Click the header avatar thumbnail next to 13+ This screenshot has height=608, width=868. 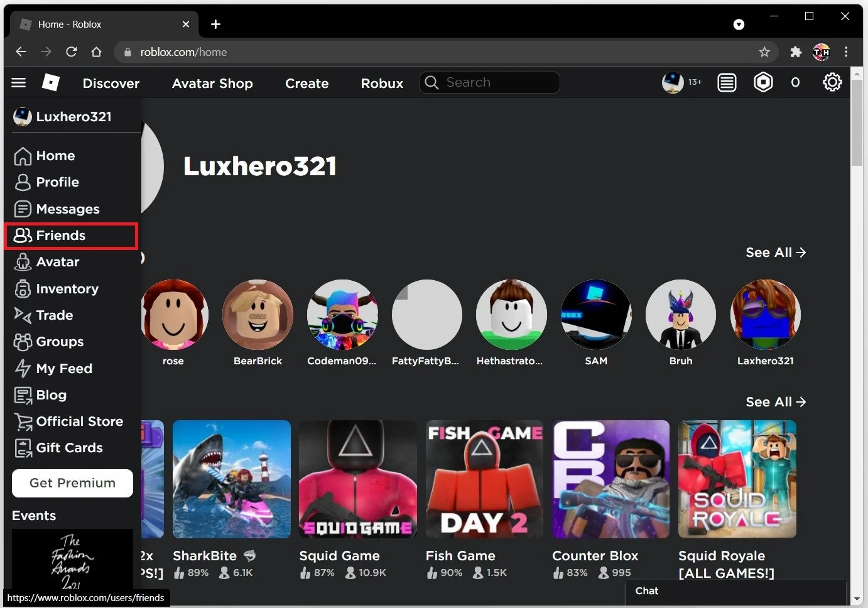[673, 82]
